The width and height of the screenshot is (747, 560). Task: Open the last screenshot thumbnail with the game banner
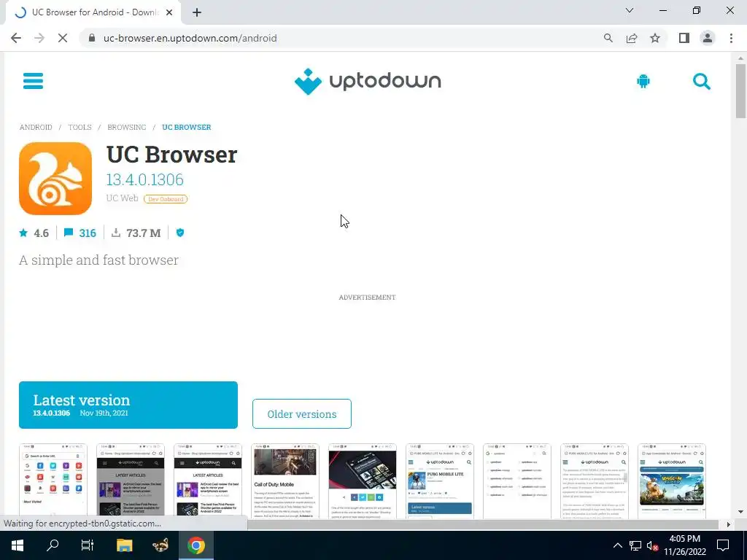pyautogui.click(x=672, y=481)
